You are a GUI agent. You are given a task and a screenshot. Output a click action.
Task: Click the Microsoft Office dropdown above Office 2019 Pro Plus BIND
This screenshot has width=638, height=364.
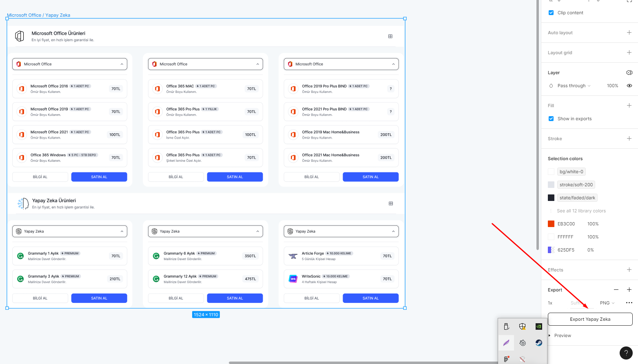pyautogui.click(x=341, y=64)
